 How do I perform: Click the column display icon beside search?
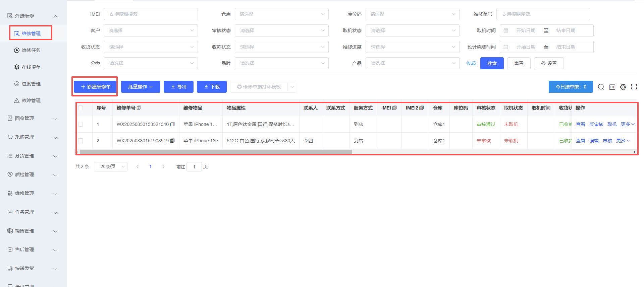(612, 87)
